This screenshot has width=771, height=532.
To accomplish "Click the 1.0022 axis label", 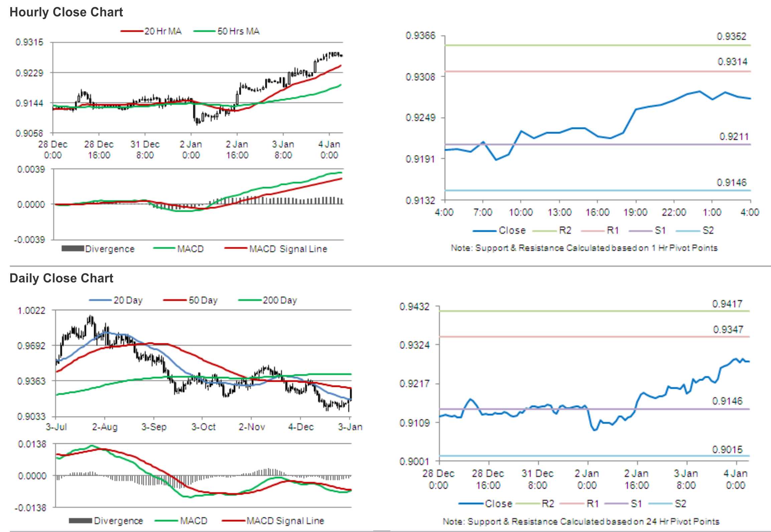I will click(x=31, y=310).
